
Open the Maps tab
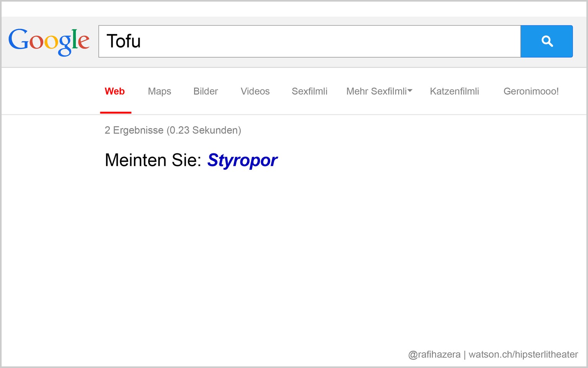[159, 91]
